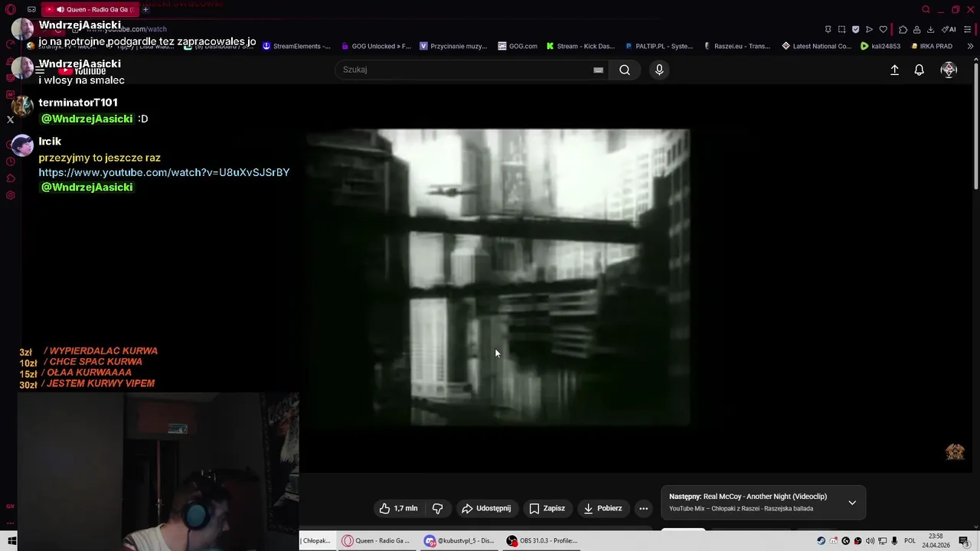Open the StreamElements bookmark
Screen dimensions: 980x551
[296, 46]
